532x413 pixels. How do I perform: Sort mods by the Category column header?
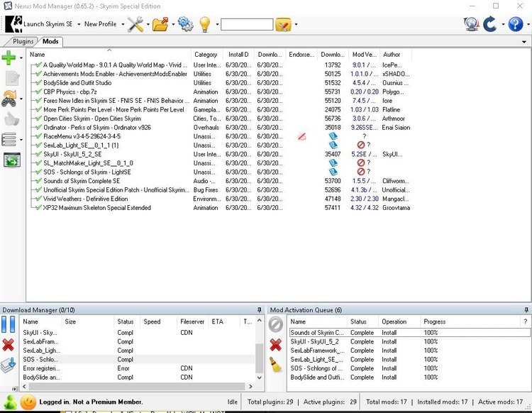[x=206, y=55]
